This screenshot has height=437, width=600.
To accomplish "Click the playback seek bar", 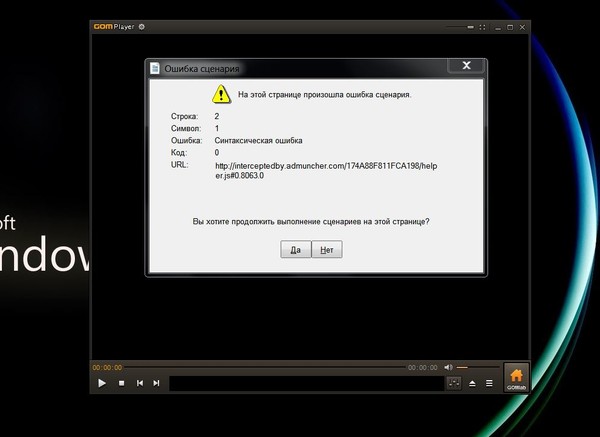I will pos(265,367).
